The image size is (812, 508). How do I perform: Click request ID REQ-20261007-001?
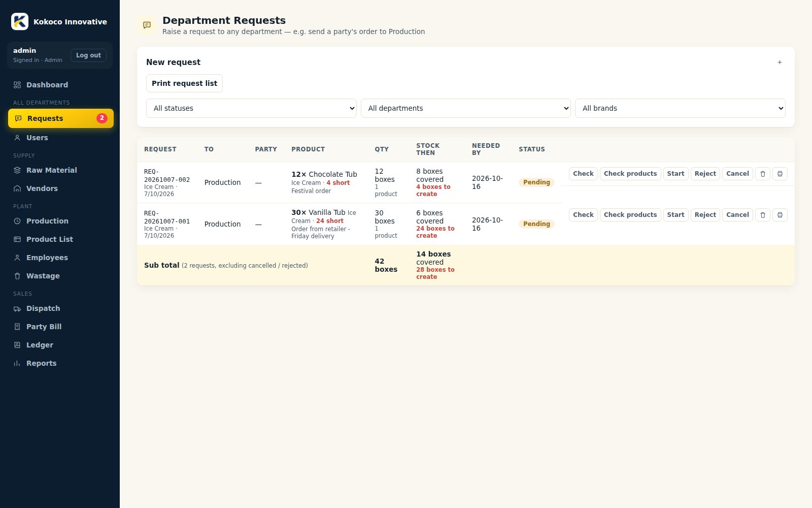point(167,217)
